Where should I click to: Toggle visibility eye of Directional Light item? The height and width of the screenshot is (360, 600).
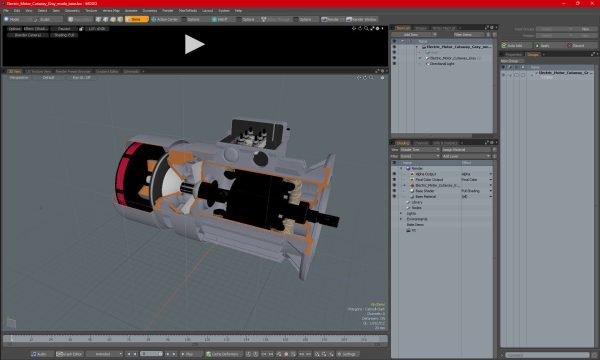coord(394,64)
